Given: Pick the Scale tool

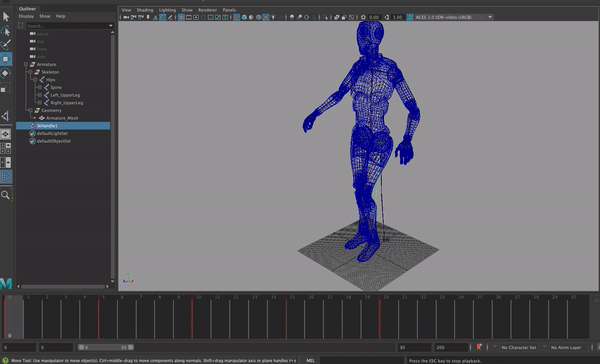Looking at the screenshot, I should pos(6,88).
